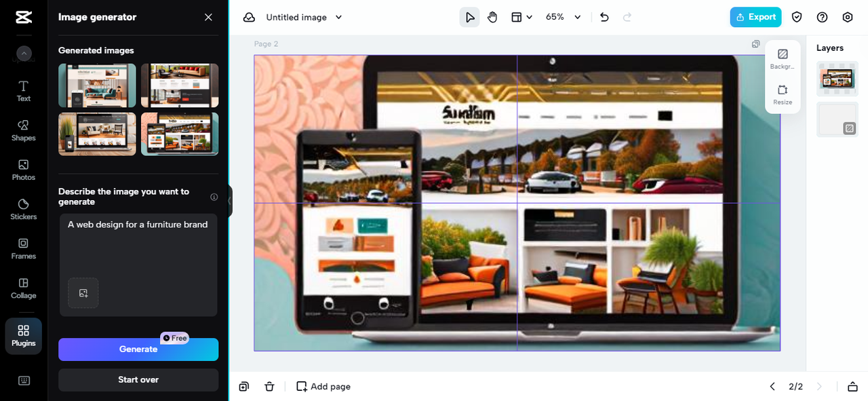Image resolution: width=868 pixels, height=401 pixels.
Task: Click the cloud save status icon
Action: coord(249,17)
